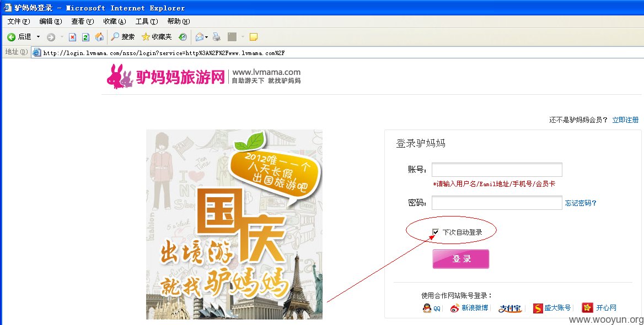The image size is (644, 325).
Task: Open Favorites (收藏夹) star button
Action: (x=157, y=37)
